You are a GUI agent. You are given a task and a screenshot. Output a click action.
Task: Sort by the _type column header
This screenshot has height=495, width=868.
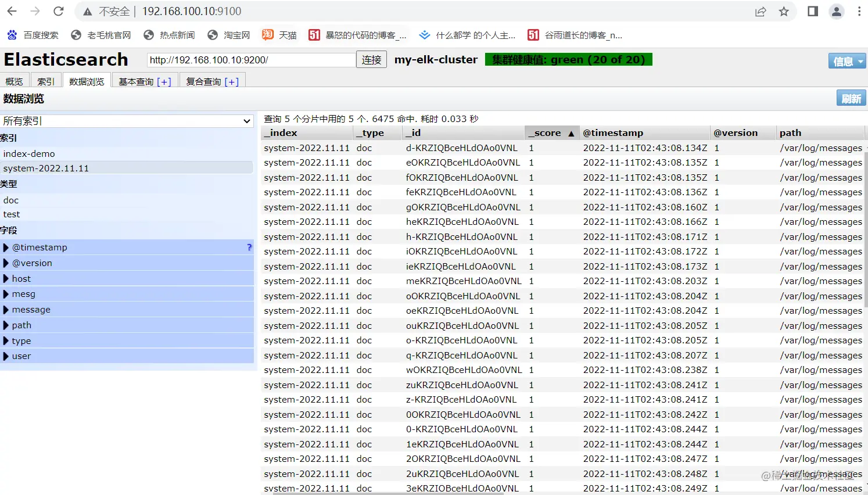click(x=378, y=132)
